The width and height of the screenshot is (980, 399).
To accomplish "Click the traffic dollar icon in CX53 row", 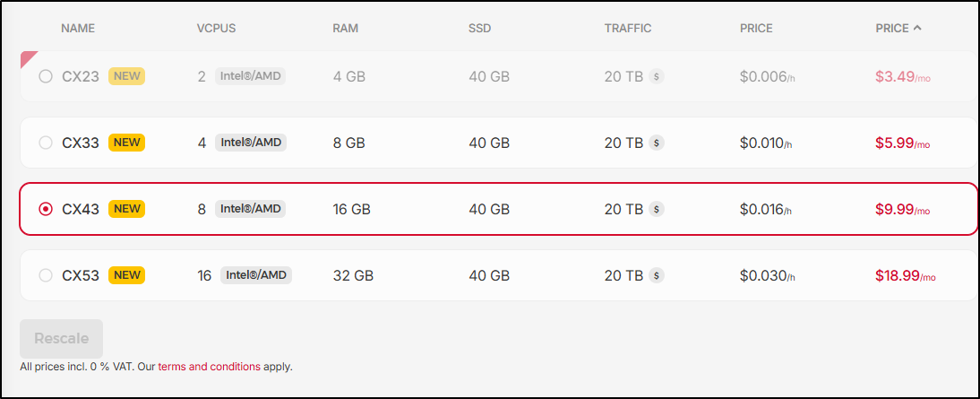I will [x=657, y=275].
